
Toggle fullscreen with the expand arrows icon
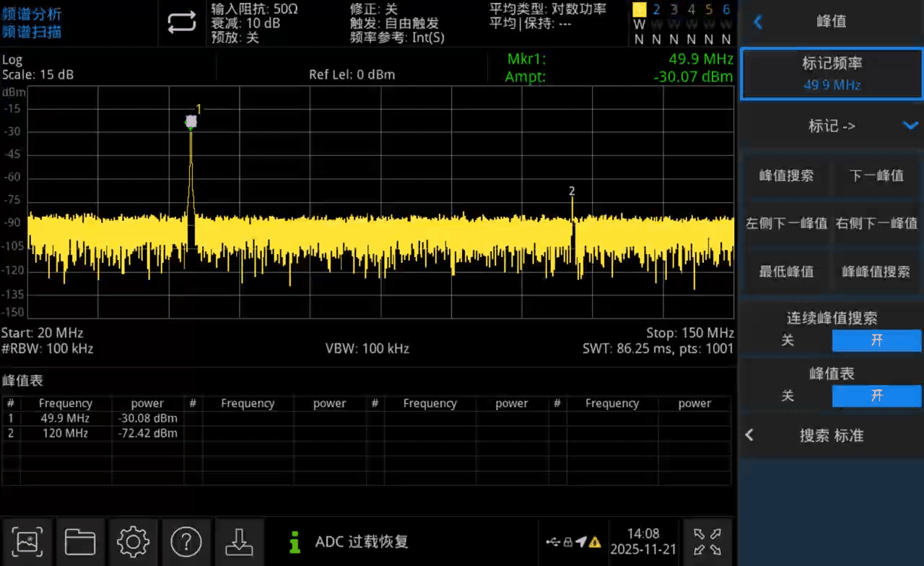pyautogui.click(x=707, y=541)
